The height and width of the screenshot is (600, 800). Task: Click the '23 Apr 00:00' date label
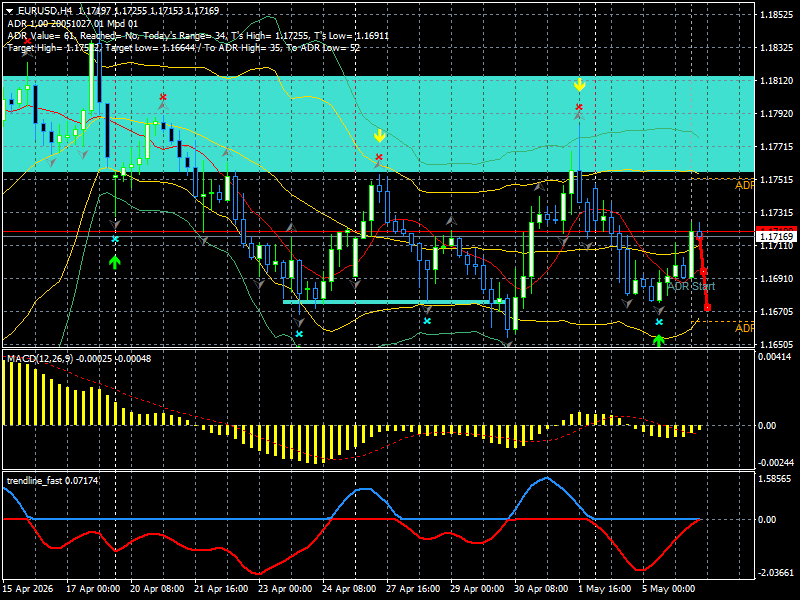tap(285, 589)
